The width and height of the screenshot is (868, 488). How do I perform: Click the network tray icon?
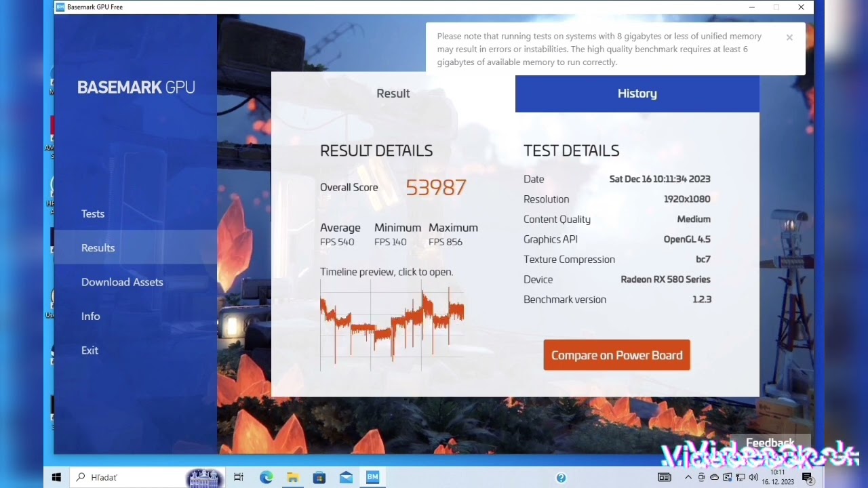click(x=741, y=478)
